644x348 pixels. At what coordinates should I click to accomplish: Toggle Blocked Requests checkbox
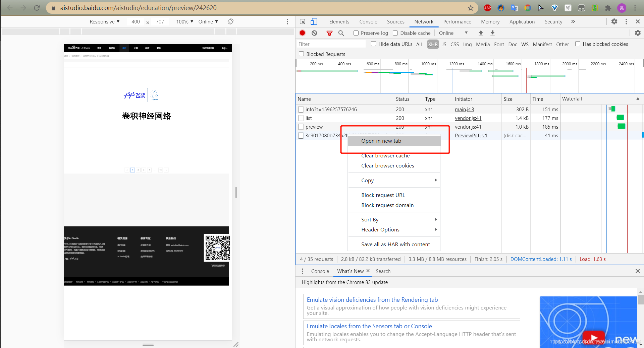301,54
